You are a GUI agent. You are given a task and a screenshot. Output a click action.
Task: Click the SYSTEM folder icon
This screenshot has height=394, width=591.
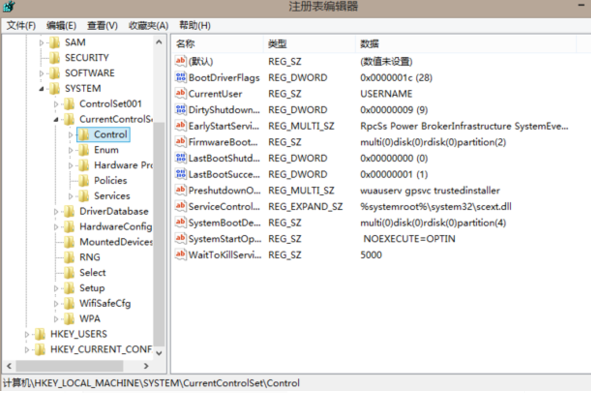[x=55, y=88]
